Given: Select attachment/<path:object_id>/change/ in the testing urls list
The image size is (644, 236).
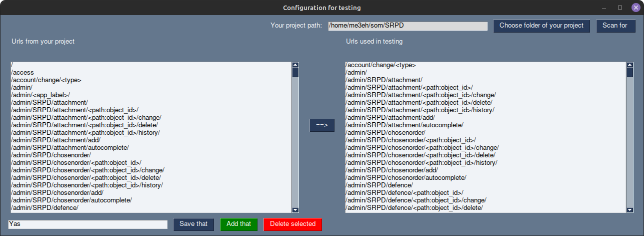Looking at the screenshot, I should point(485,95).
